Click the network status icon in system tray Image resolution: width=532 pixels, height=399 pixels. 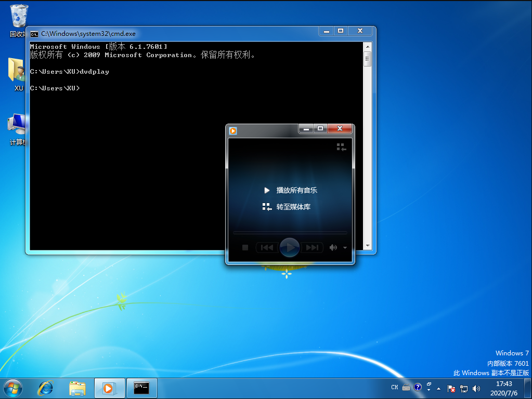463,388
